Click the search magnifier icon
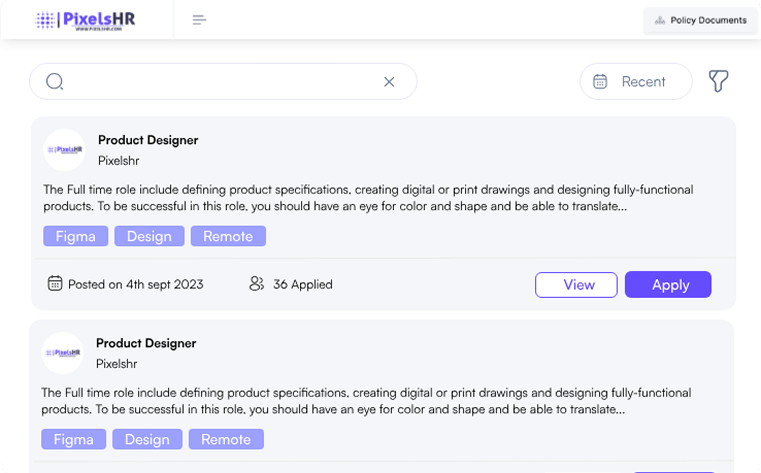The width and height of the screenshot is (761, 473). click(x=55, y=82)
